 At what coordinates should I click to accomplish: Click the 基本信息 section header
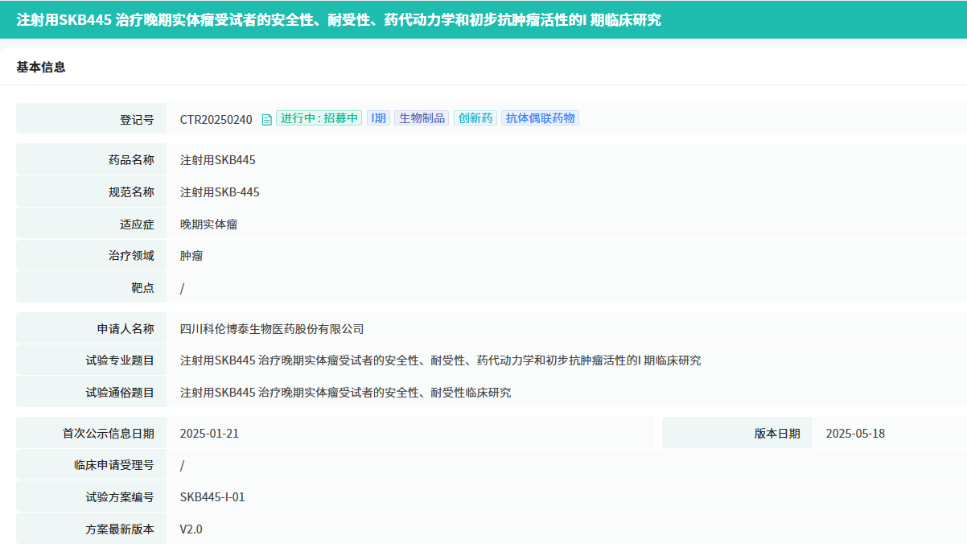[41, 67]
